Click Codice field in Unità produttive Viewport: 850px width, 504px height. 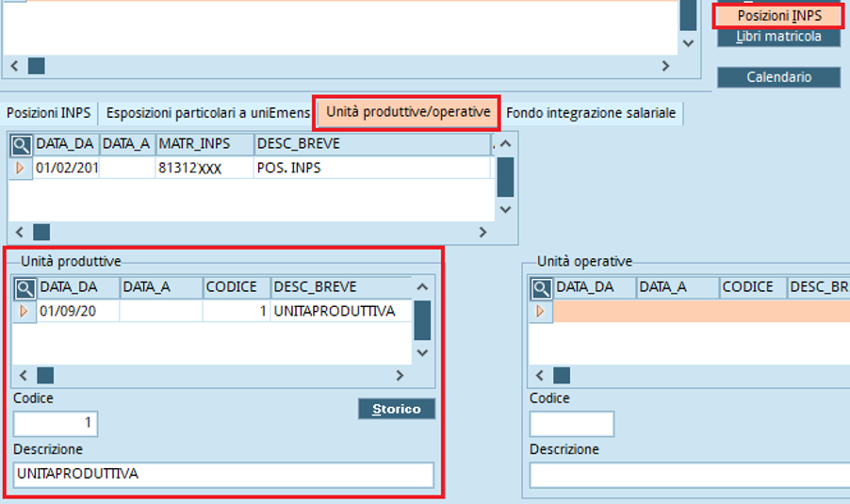click(x=56, y=423)
